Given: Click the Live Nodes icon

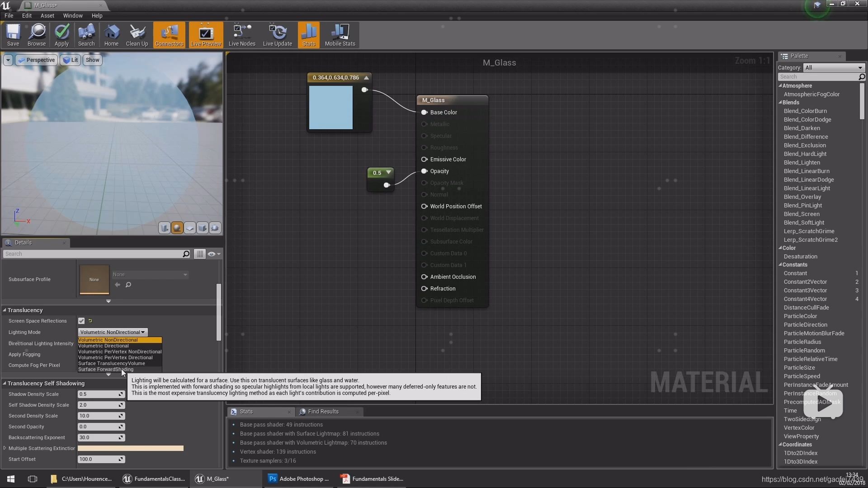Looking at the screenshot, I should tap(241, 35).
